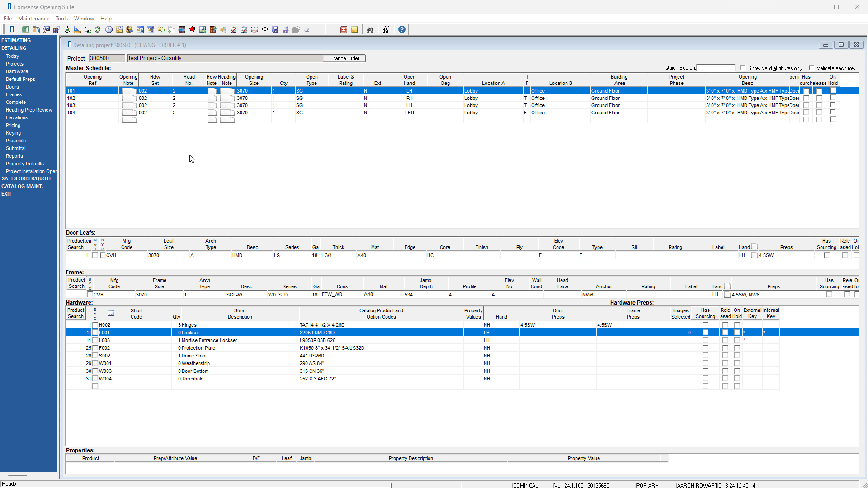Open the Hdw Note box for opening 104
The width and height of the screenshot is (868, 488).
tap(212, 113)
